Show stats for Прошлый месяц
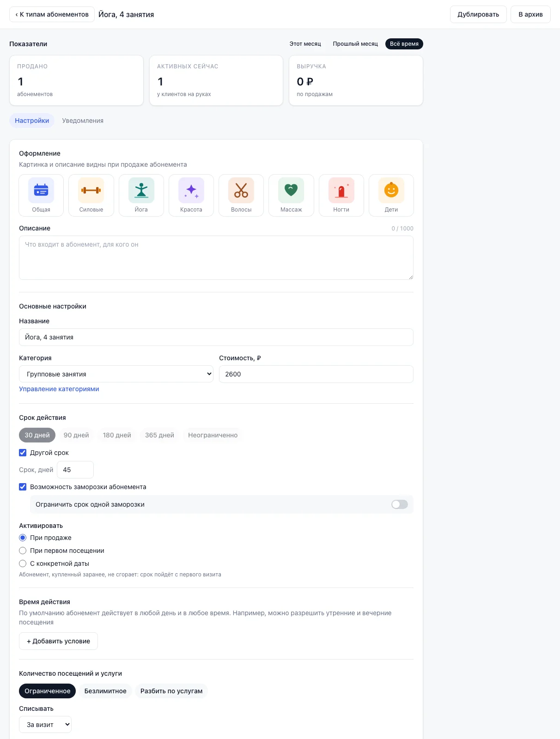The height and width of the screenshot is (739, 560). click(x=355, y=44)
